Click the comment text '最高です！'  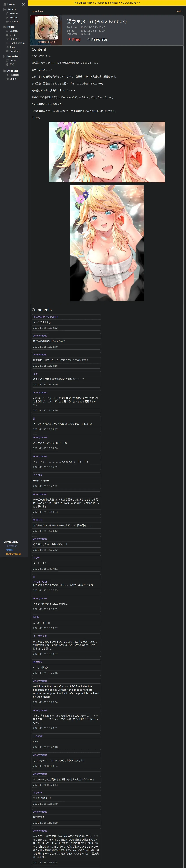(x=39, y=817)
